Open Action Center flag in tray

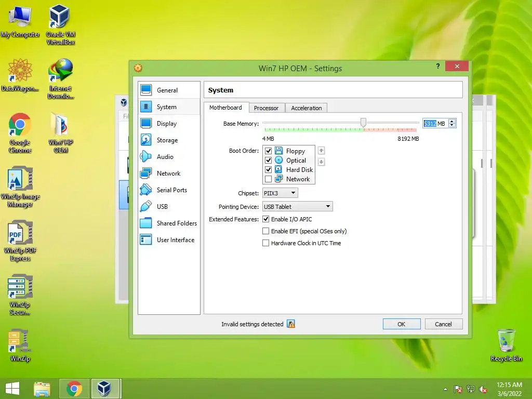pos(458,389)
